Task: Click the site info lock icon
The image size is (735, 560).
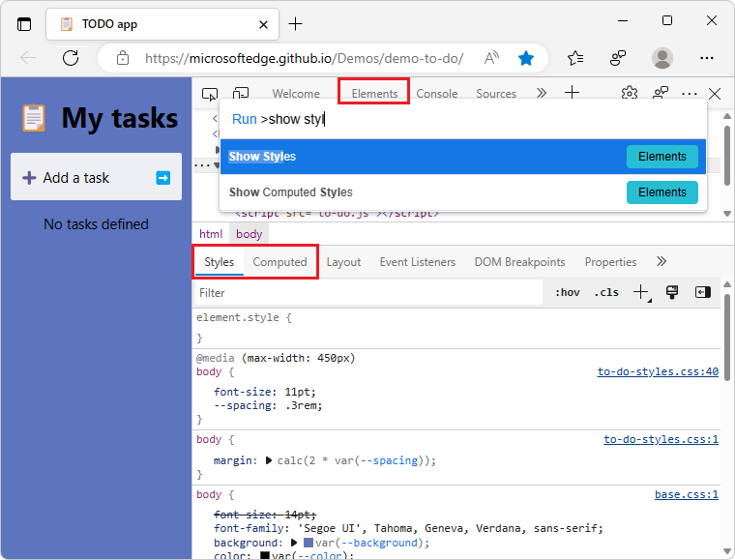Action: pyautogui.click(x=123, y=58)
